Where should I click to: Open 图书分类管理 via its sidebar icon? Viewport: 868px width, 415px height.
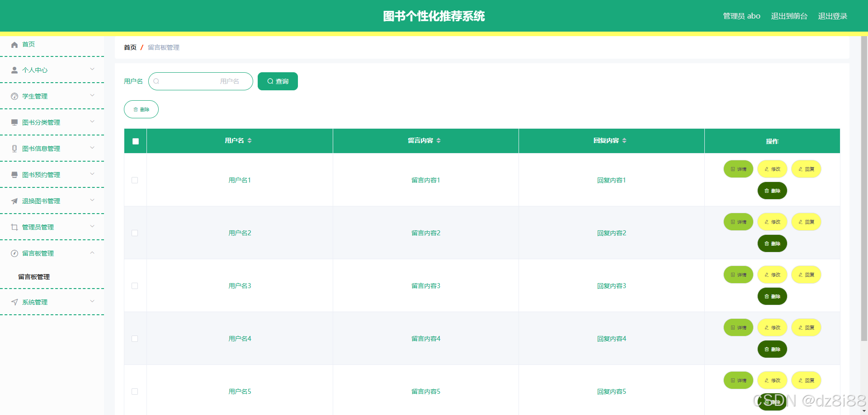pos(14,122)
